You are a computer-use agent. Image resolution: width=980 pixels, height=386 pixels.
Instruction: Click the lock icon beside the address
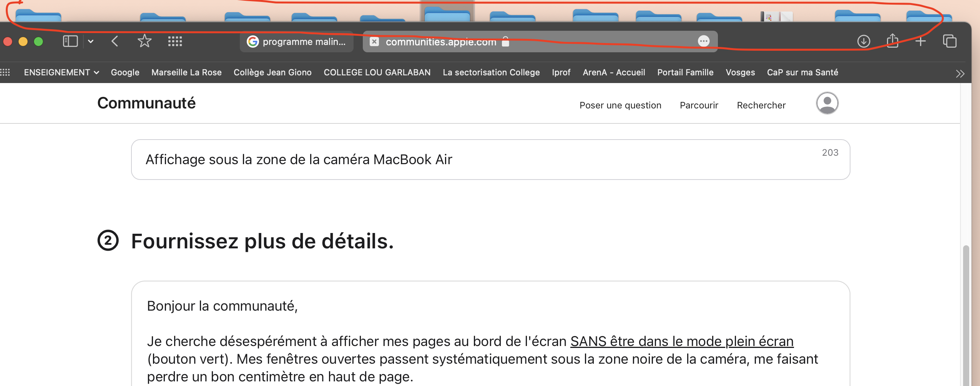pos(505,41)
